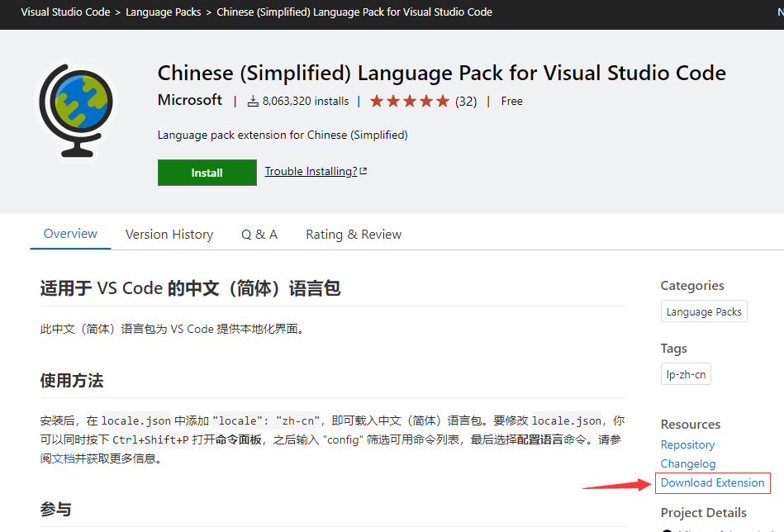Click the five-star rating stars
The image size is (784, 532).
pos(410,102)
